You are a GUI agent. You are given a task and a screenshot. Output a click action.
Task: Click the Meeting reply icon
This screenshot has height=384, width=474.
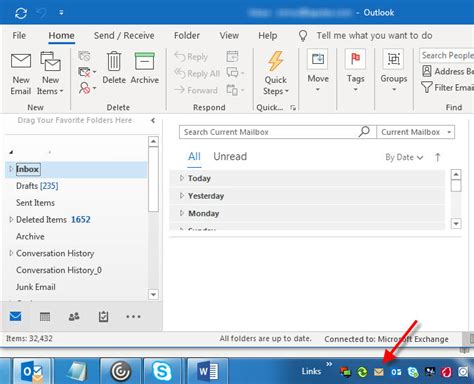[232, 56]
